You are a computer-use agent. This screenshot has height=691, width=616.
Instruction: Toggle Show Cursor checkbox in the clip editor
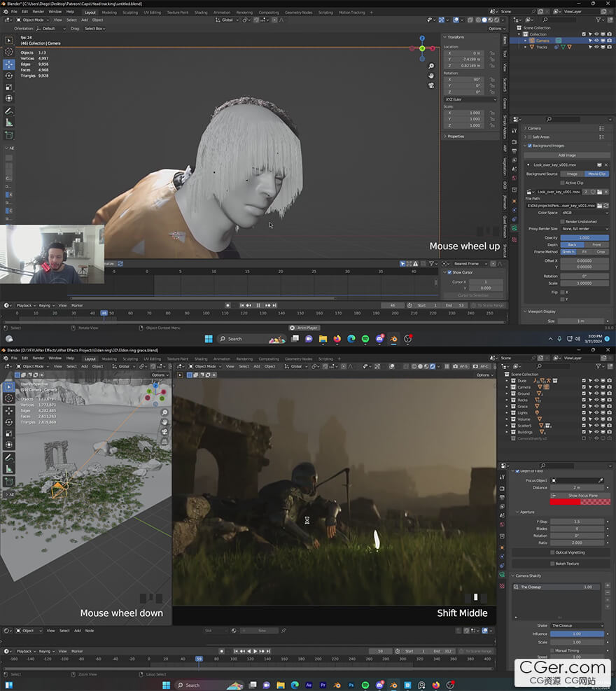[449, 272]
